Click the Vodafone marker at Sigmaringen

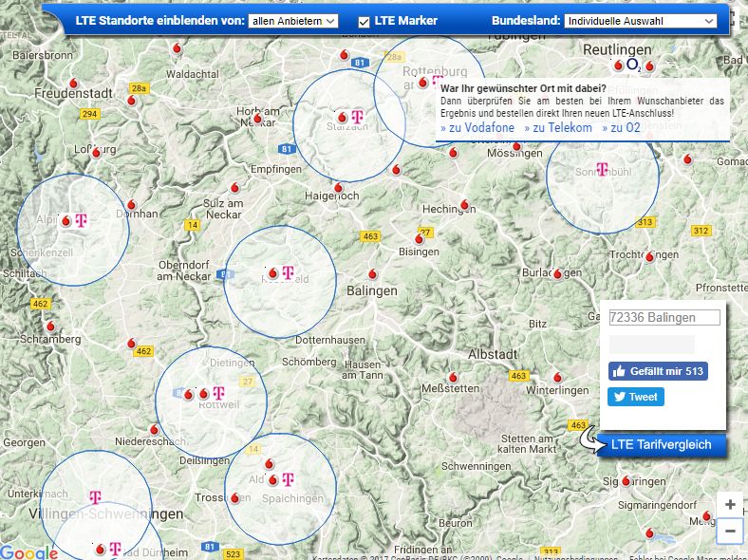pos(627,481)
